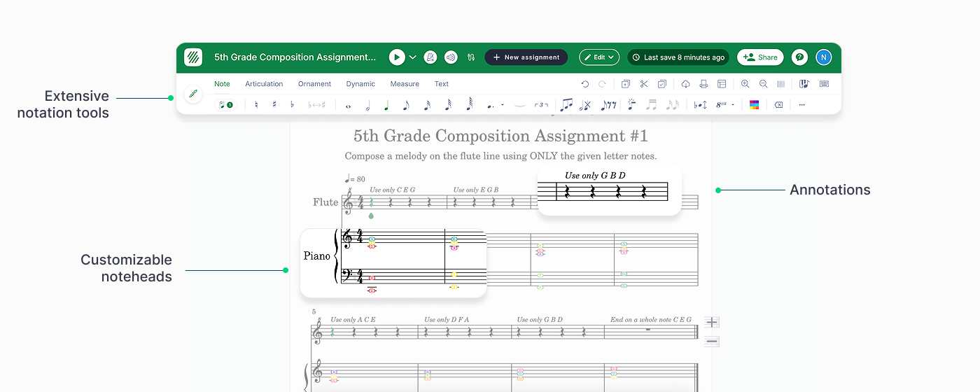Open the notehead color palette
Image resolution: width=980 pixels, height=392 pixels.
[x=754, y=105]
